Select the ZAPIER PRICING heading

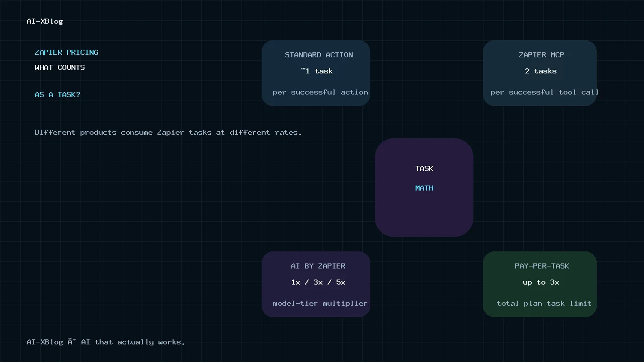pos(66,52)
